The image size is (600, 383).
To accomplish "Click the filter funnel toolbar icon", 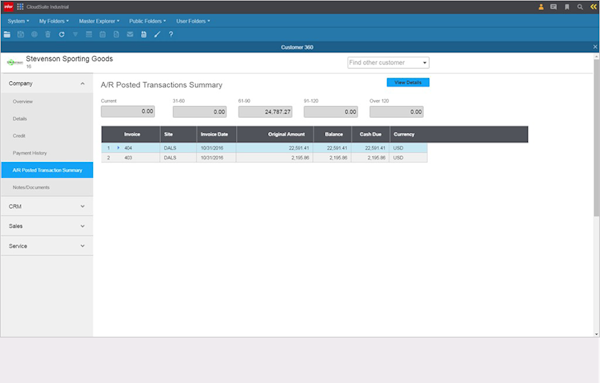I will click(75, 34).
